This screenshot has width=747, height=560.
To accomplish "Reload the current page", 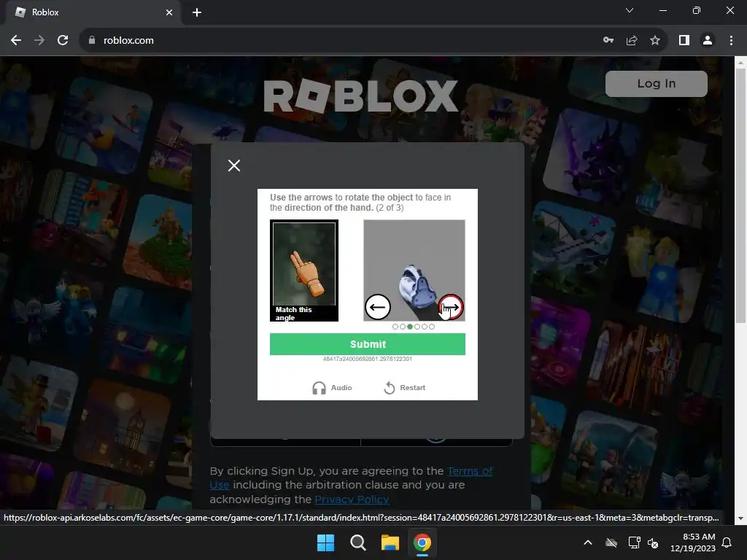I will point(63,41).
